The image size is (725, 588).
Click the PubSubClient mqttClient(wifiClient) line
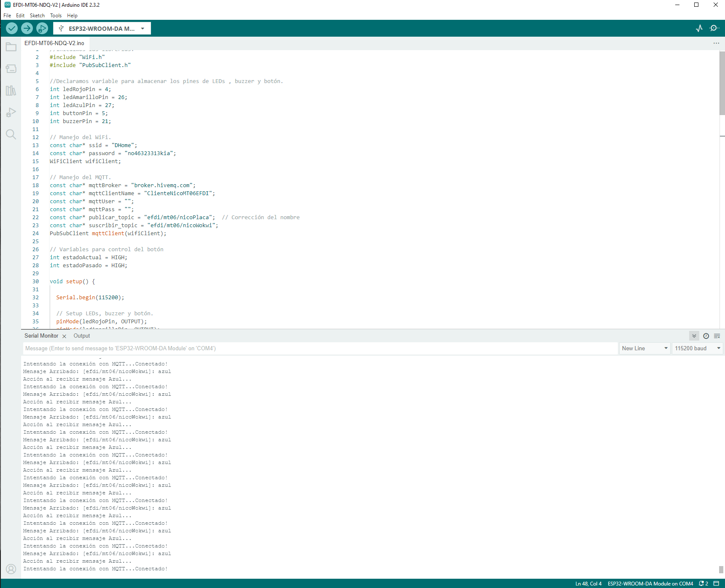108,234
